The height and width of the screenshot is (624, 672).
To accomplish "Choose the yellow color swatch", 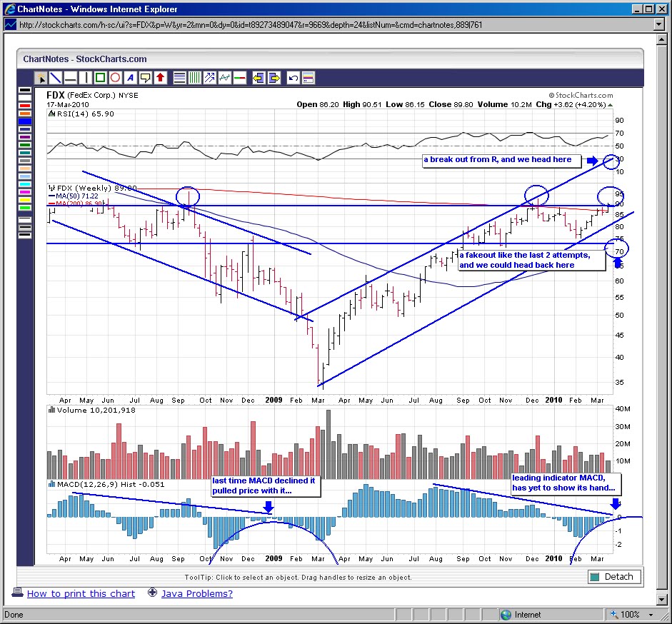I will pos(25,200).
